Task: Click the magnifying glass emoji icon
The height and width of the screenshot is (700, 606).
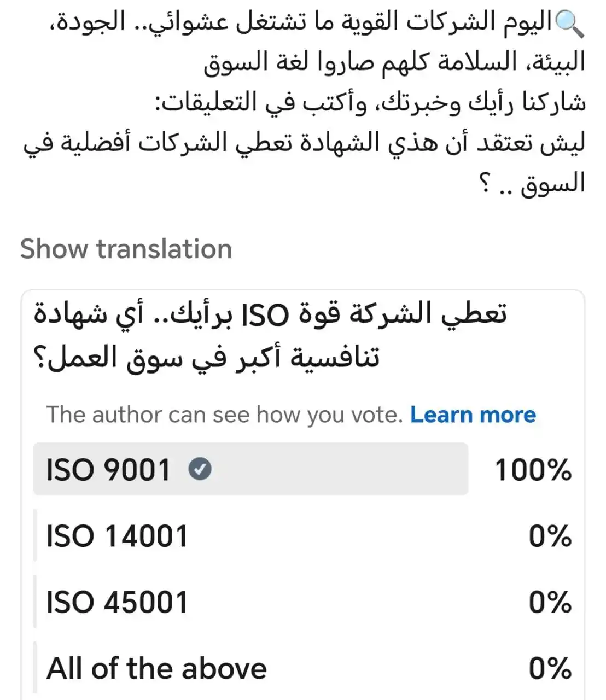Action: (x=570, y=24)
